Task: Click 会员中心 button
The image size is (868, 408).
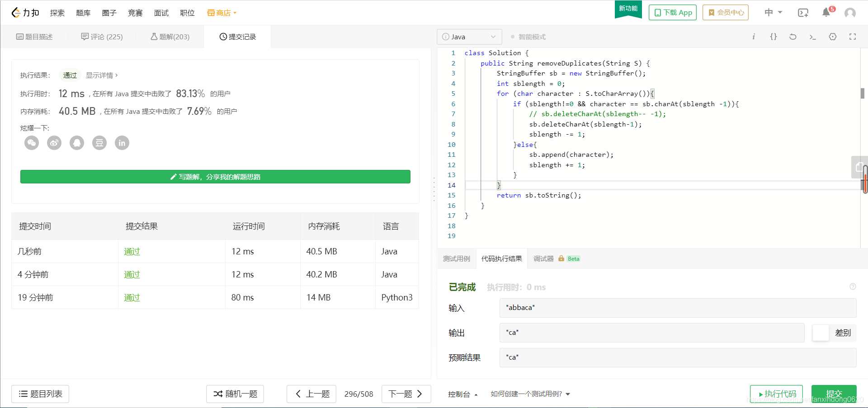Action: [x=726, y=13]
